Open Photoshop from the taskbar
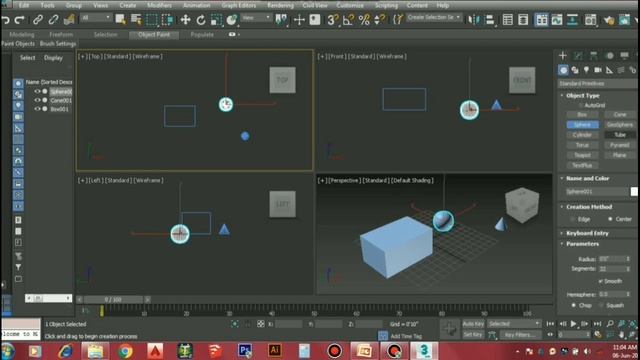The width and height of the screenshot is (640, 360). 244,351
